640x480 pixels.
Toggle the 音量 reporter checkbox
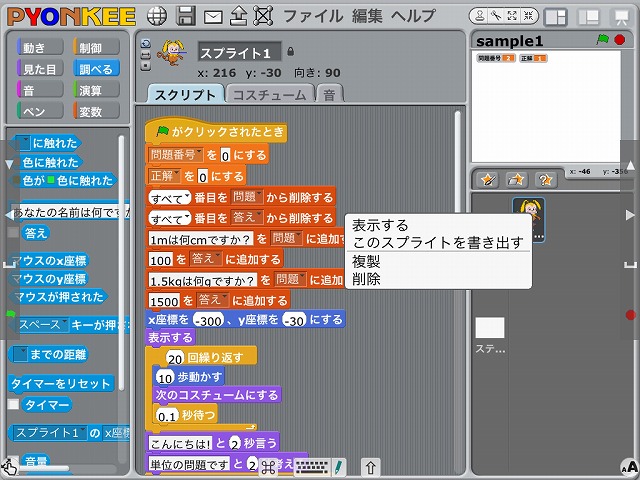coord(13,461)
